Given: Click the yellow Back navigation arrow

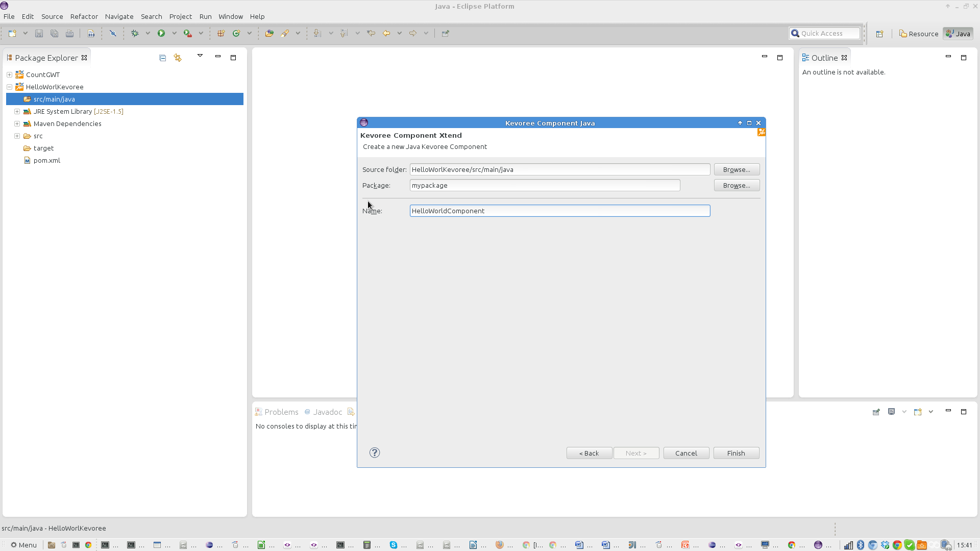Looking at the screenshot, I should 386,33.
